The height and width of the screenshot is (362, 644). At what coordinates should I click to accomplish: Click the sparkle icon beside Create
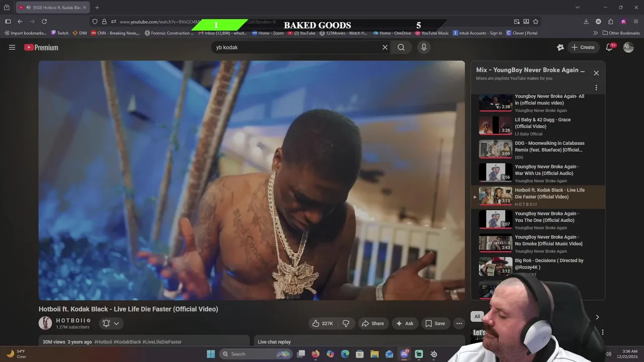coord(560,47)
